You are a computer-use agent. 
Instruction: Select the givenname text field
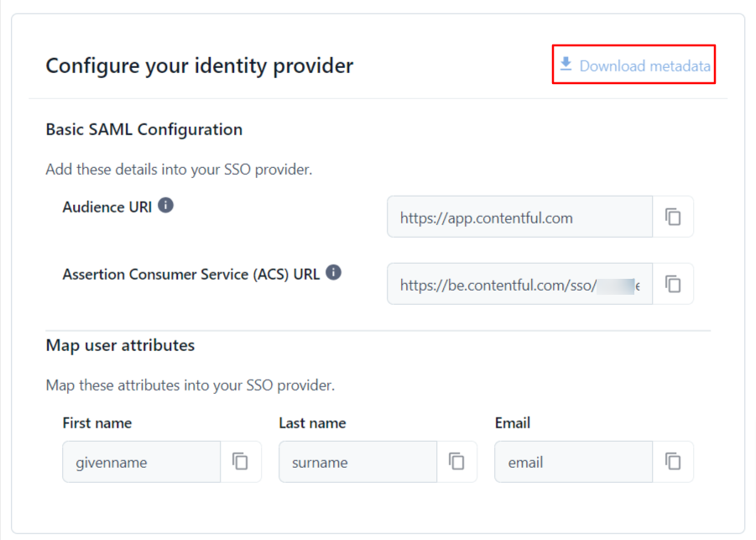pyautogui.click(x=141, y=462)
